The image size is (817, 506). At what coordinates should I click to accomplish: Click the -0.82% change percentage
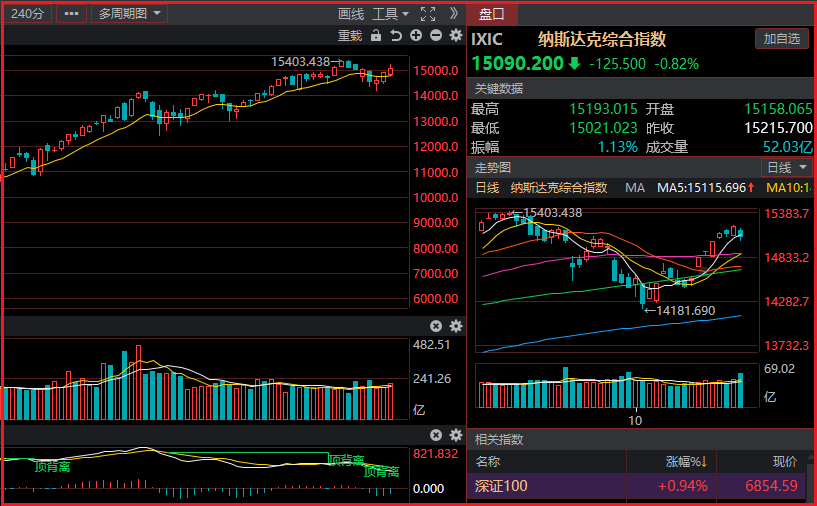click(676, 64)
